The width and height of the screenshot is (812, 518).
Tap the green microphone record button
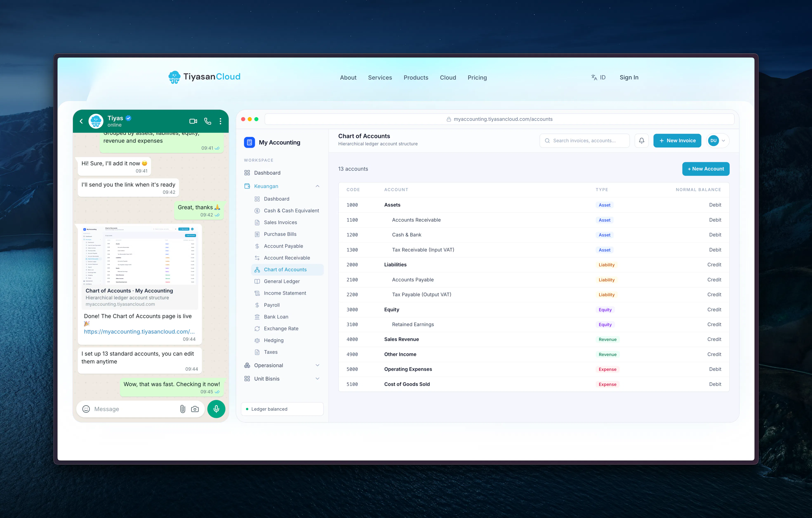(x=216, y=409)
